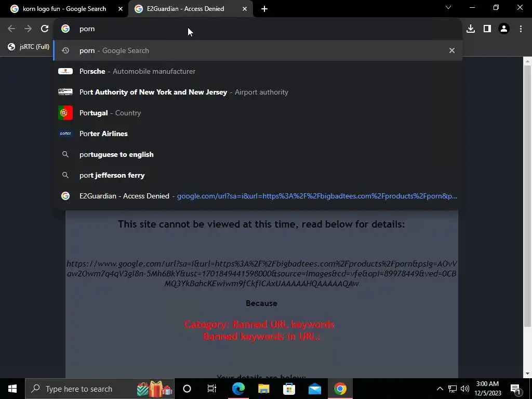Viewport: 532px width, 399px height.
Task: Open the volume tray icon
Action: [x=465, y=389]
